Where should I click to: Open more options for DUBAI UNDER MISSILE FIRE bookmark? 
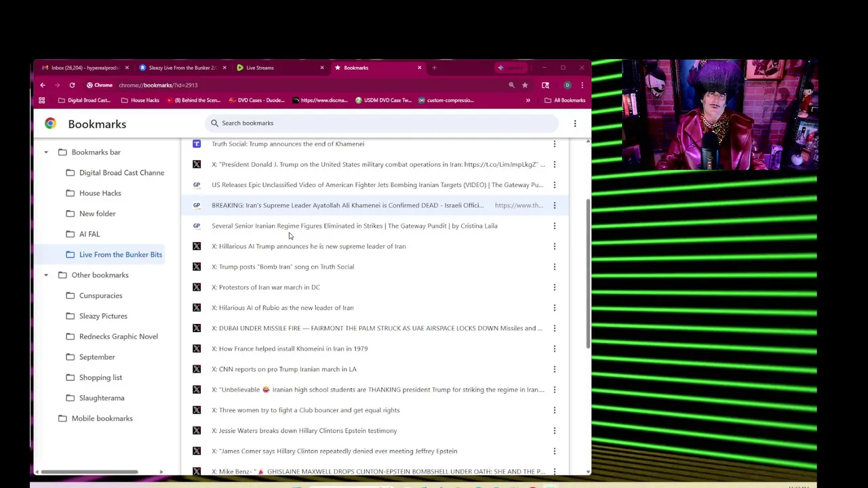pos(555,328)
